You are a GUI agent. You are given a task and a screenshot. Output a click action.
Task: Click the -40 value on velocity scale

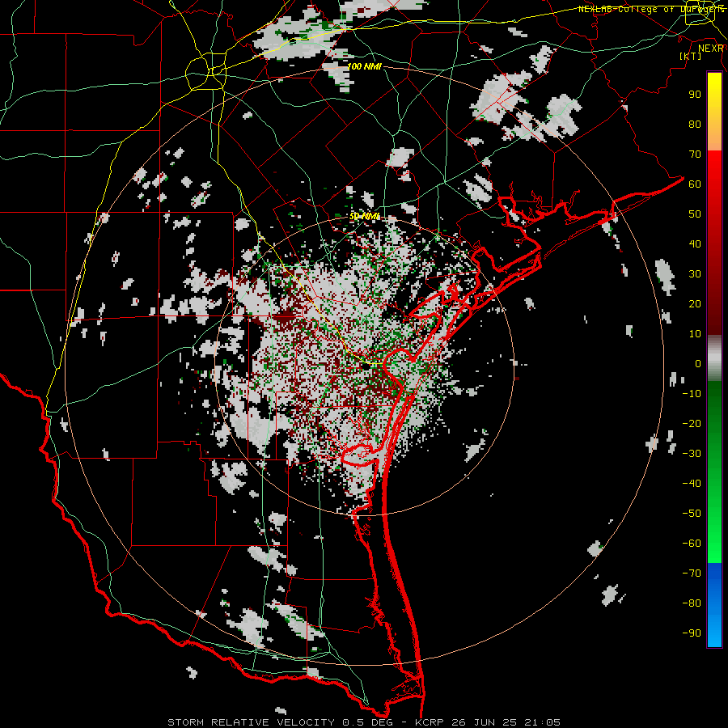click(x=692, y=484)
